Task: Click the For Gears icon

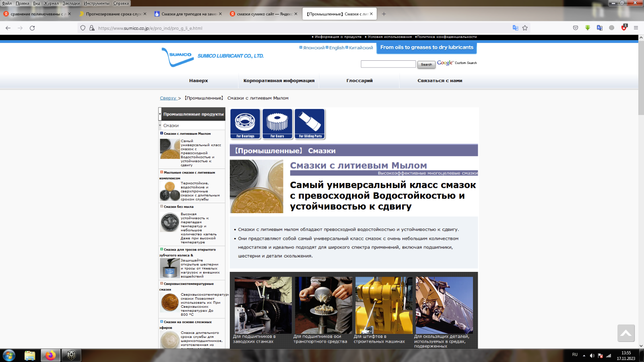Action: coord(277,124)
